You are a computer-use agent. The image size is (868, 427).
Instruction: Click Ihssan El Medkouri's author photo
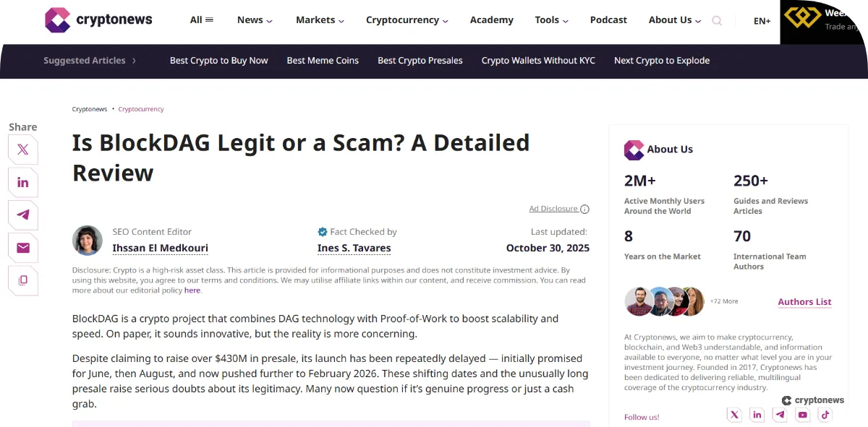point(88,241)
